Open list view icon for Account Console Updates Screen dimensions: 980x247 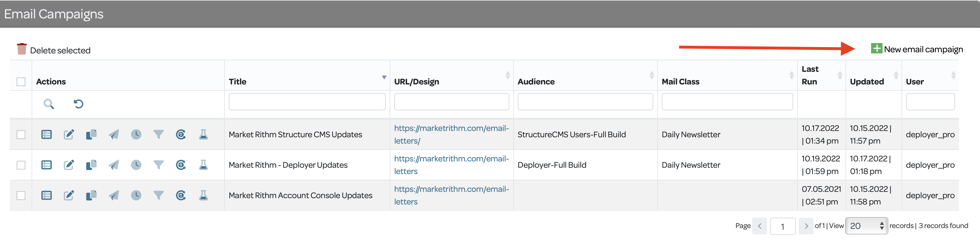coord(46,195)
